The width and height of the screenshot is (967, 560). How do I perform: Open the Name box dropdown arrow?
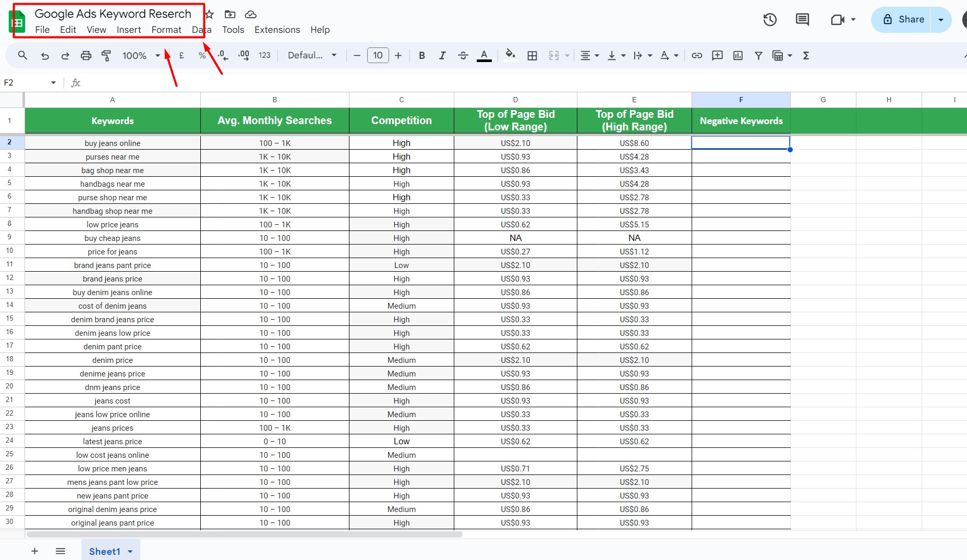pyautogui.click(x=53, y=82)
